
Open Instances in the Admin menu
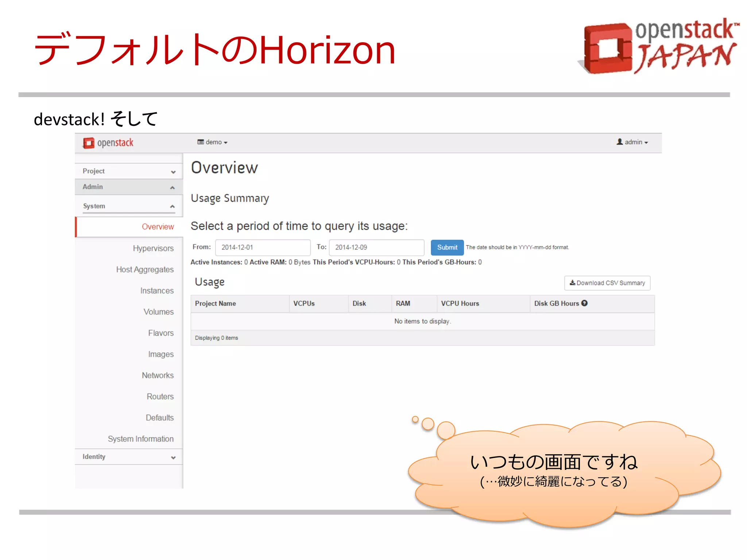tap(157, 291)
